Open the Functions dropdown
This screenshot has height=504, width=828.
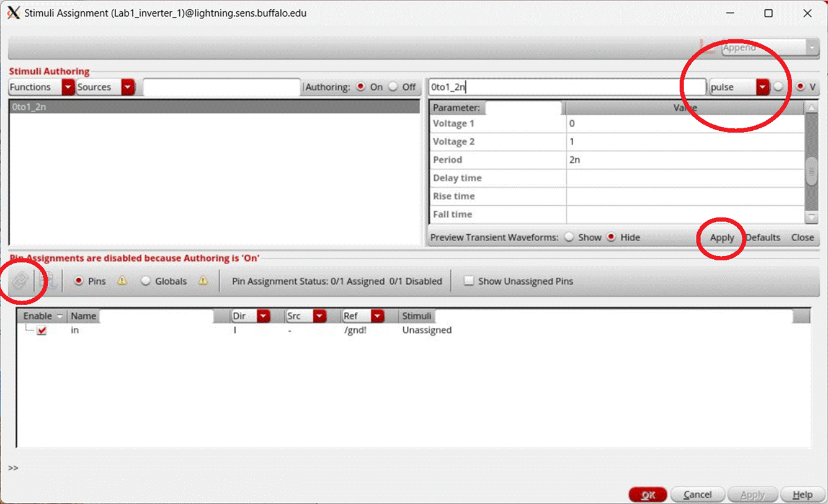pos(68,87)
